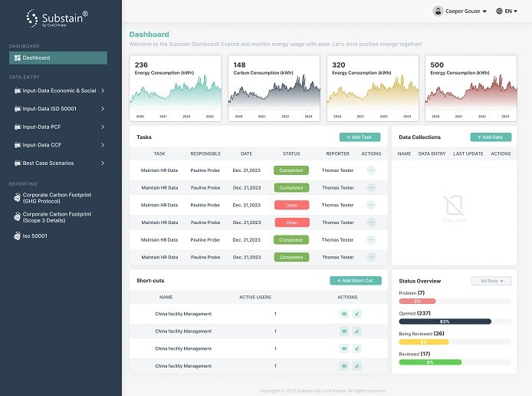Image resolution: width=532 pixels, height=396 pixels.
Task: Expand Input-Data Economic & Social menu
Action: point(60,91)
